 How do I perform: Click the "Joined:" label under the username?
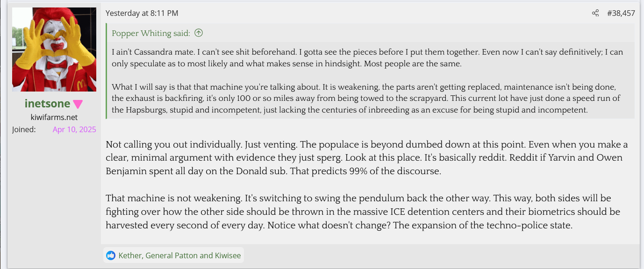[24, 129]
